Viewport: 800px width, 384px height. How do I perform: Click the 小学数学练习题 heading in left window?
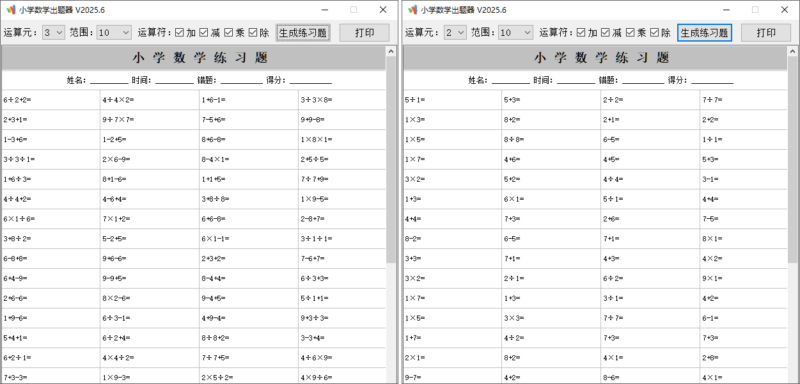tap(201, 58)
